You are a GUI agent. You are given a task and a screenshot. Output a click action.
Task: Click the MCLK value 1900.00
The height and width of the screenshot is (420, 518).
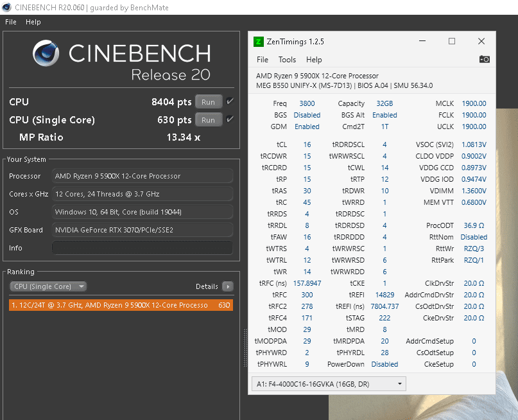coord(474,103)
